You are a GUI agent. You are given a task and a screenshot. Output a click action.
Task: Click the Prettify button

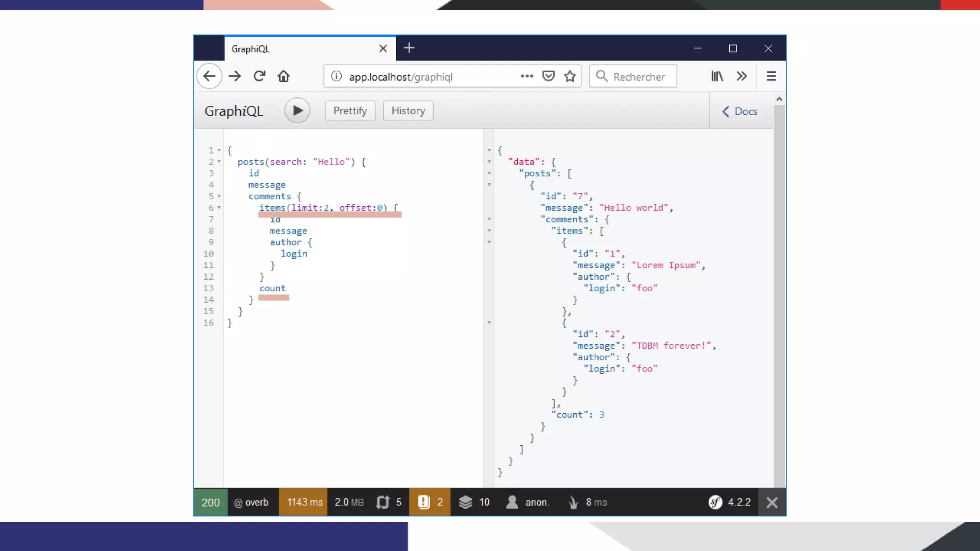tap(350, 110)
